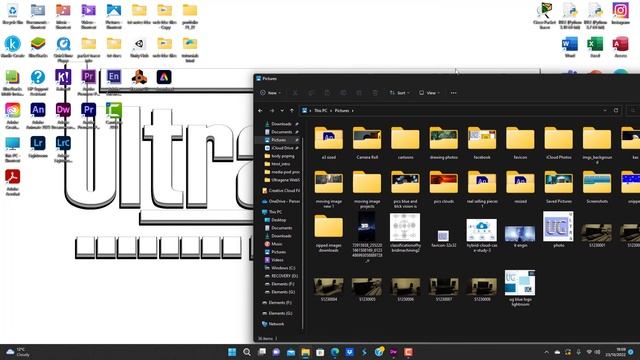Open the Sort dropdown menu
Image resolution: width=640 pixels, height=360 pixels.
[400, 93]
